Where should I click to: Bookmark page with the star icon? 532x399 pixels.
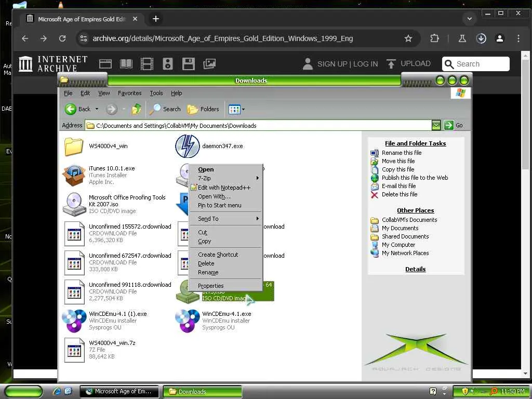[408, 38]
